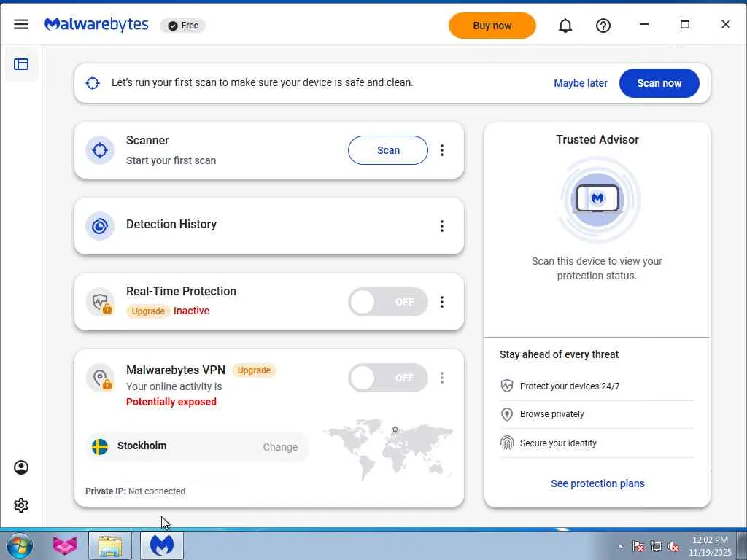Open the Detection History card

269,226
